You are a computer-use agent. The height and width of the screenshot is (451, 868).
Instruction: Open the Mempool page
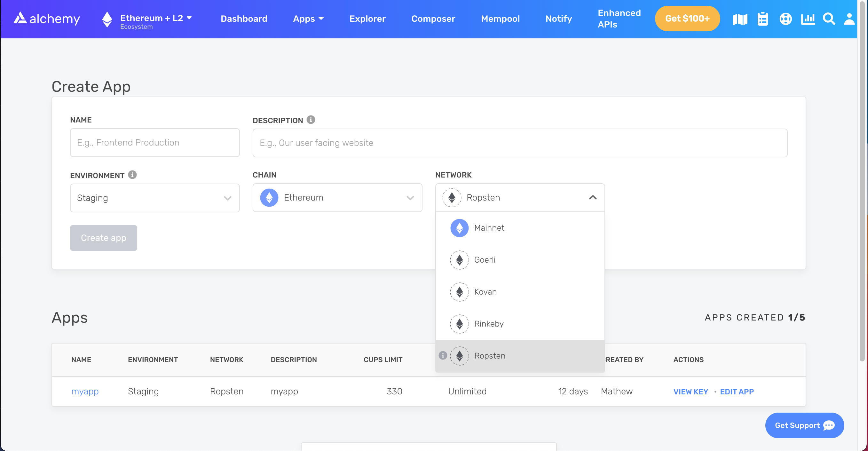point(500,19)
